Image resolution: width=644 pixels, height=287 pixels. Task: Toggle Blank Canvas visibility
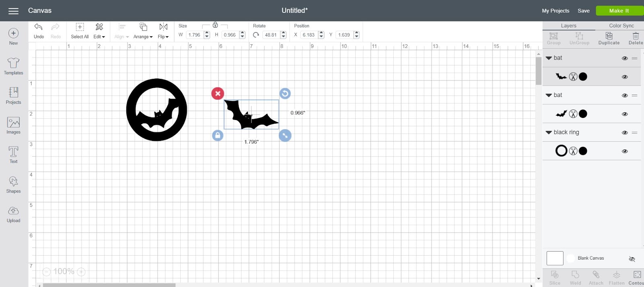(x=632, y=259)
